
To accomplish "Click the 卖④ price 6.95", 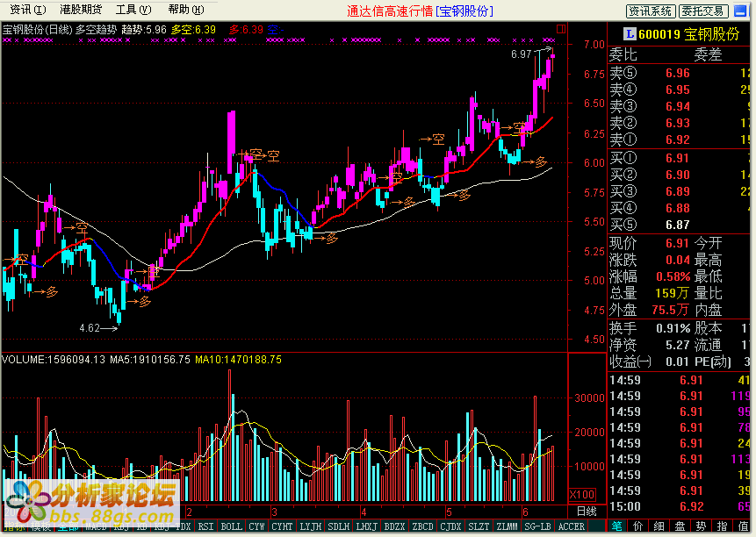I will [x=677, y=90].
